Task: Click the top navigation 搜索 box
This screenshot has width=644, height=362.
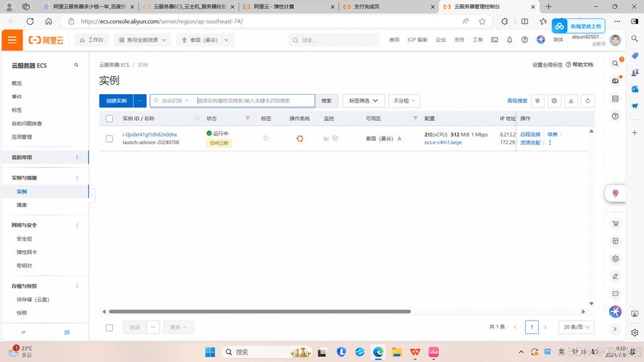Action: pyautogui.click(x=334, y=40)
